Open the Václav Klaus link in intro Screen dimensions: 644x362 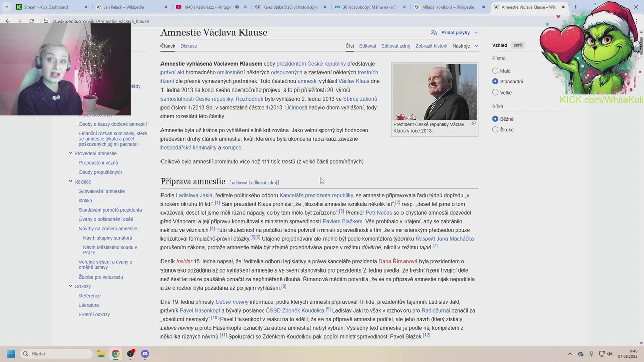(354, 81)
